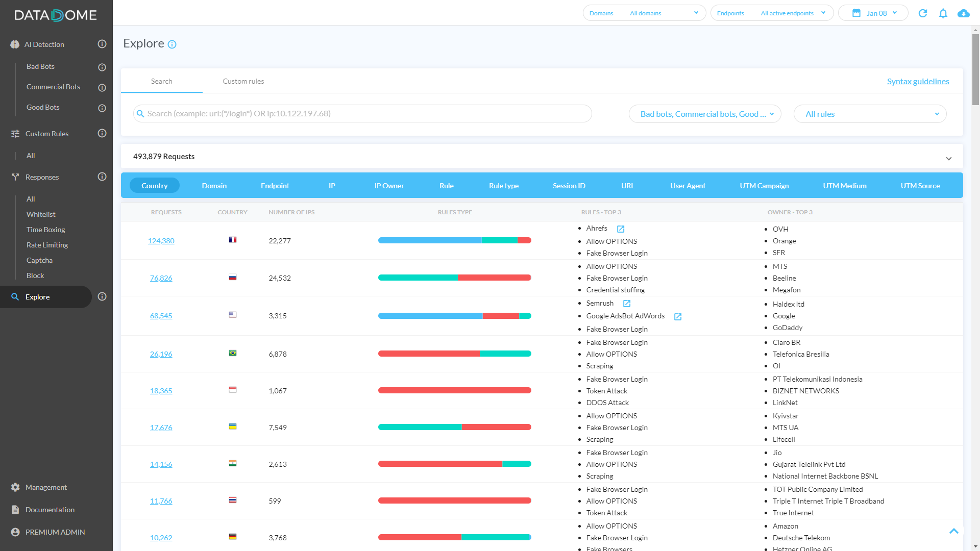The image size is (980, 551).
Task: Show Explore sidebar info icon
Action: [102, 296]
